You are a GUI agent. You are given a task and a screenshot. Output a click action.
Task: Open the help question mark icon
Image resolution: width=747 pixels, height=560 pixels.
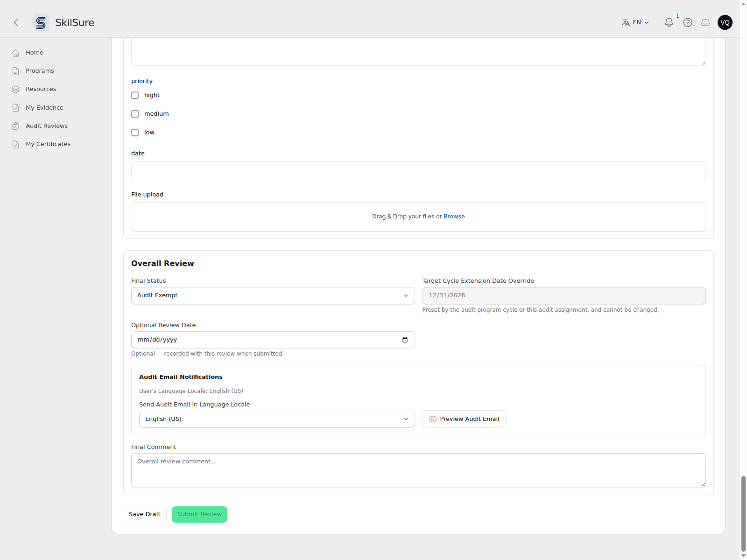pyautogui.click(x=687, y=22)
